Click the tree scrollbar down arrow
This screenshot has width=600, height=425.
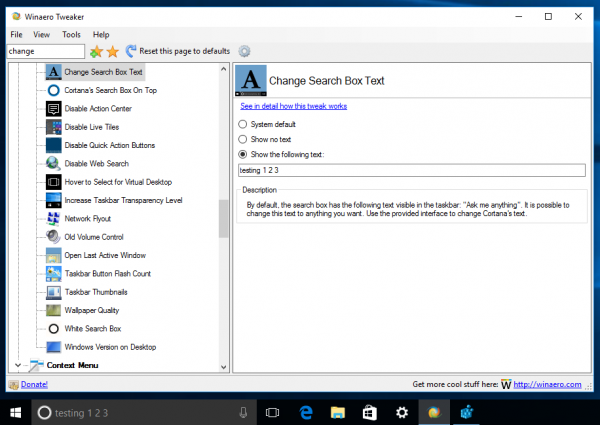(223, 367)
